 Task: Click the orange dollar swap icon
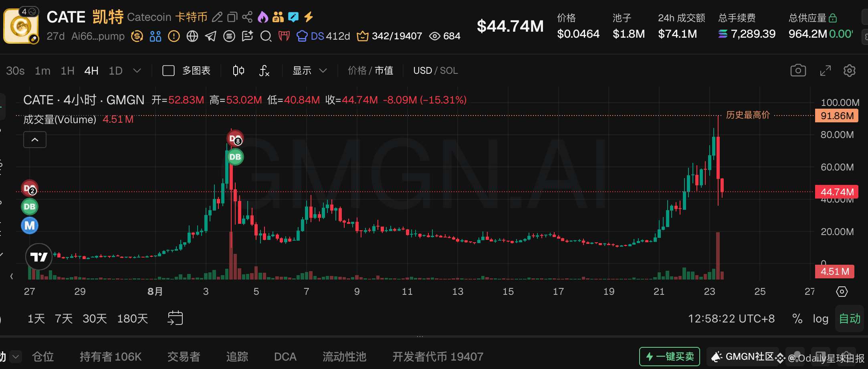(x=137, y=36)
